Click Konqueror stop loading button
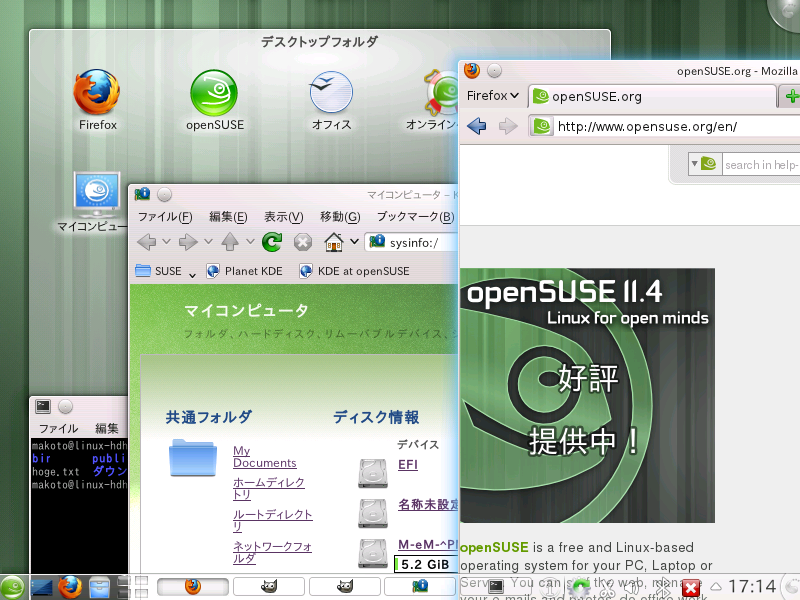Image resolution: width=800 pixels, height=600 pixels. pos(303,242)
